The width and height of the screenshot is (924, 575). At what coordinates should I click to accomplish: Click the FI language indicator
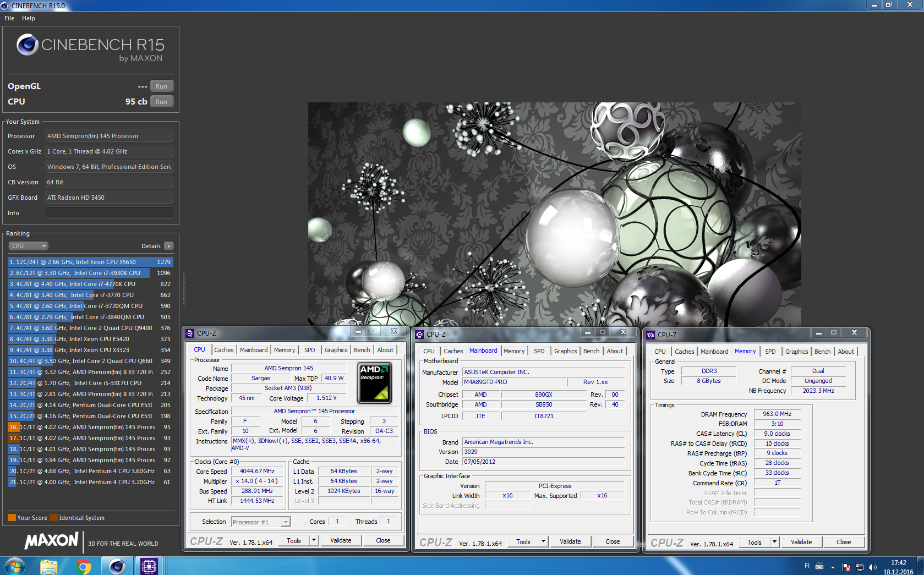pyautogui.click(x=807, y=566)
